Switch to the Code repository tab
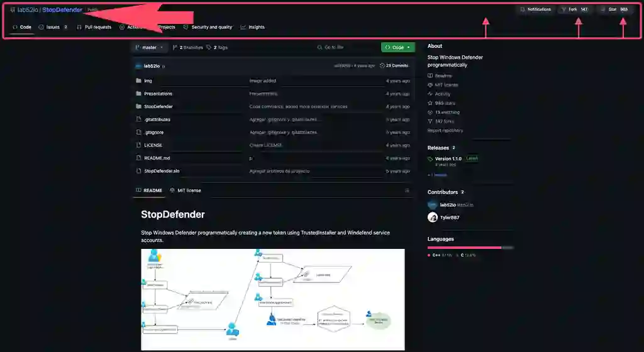Image resolution: width=644 pixels, height=352 pixels. [x=22, y=27]
